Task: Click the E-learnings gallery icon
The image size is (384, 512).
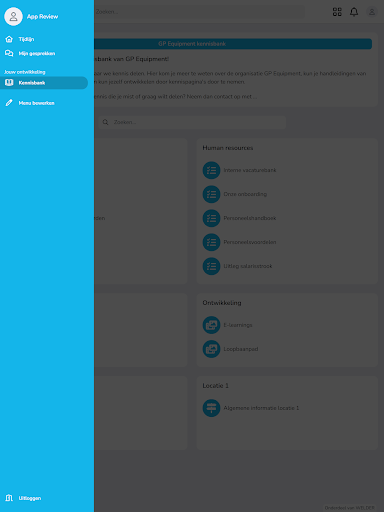Action: coord(211,325)
